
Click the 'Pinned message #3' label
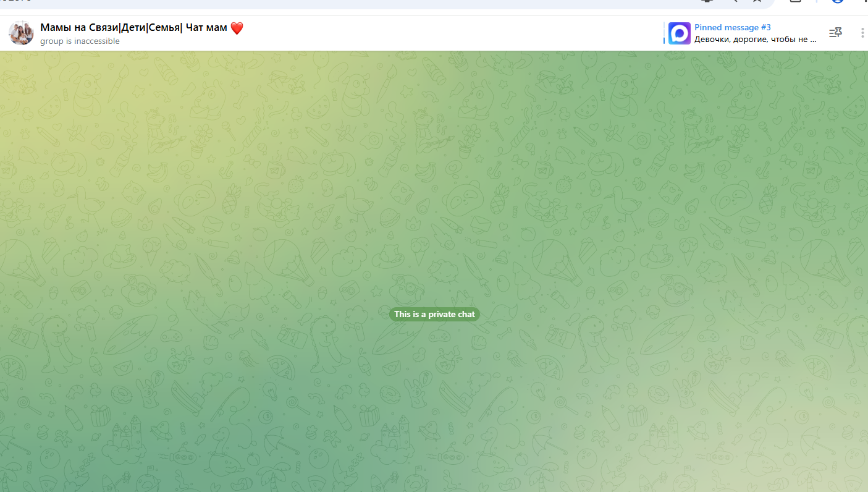[733, 27]
